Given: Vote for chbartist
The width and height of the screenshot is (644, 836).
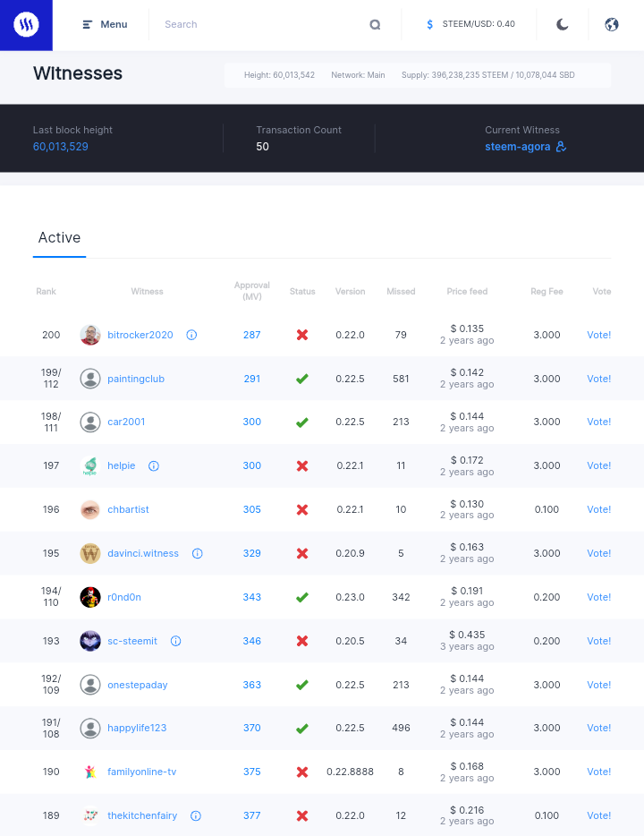Looking at the screenshot, I should (x=598, y=509).
